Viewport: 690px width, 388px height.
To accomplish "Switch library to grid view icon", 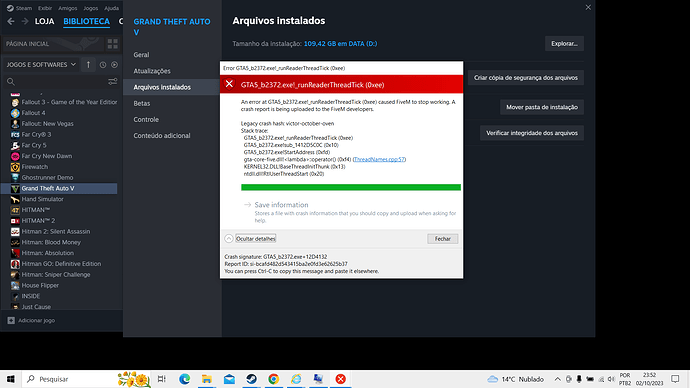I will pyautogui.click(x=113, y=44).
